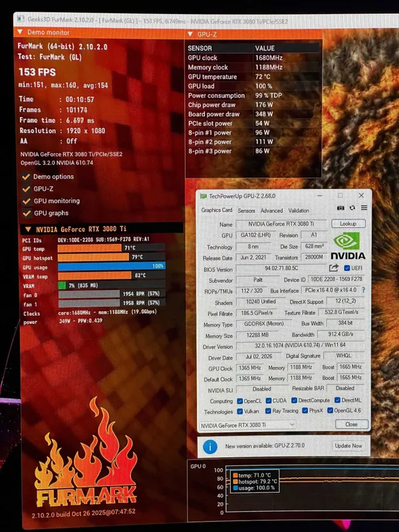This screenshot has width=399, height=532.
Task: Click the blue GPU usage 100% bar
Action: pyautogui.click(x=112, y=266)
